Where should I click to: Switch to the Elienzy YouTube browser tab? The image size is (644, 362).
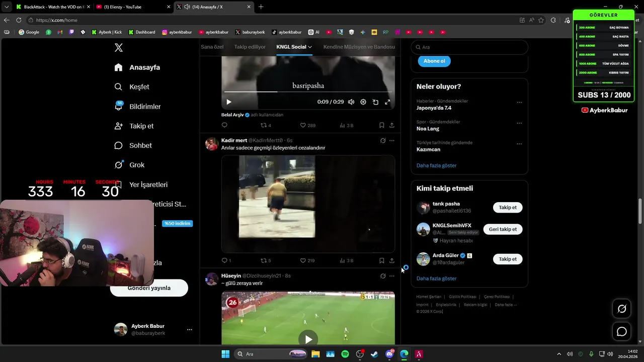(x=132, y=7)
